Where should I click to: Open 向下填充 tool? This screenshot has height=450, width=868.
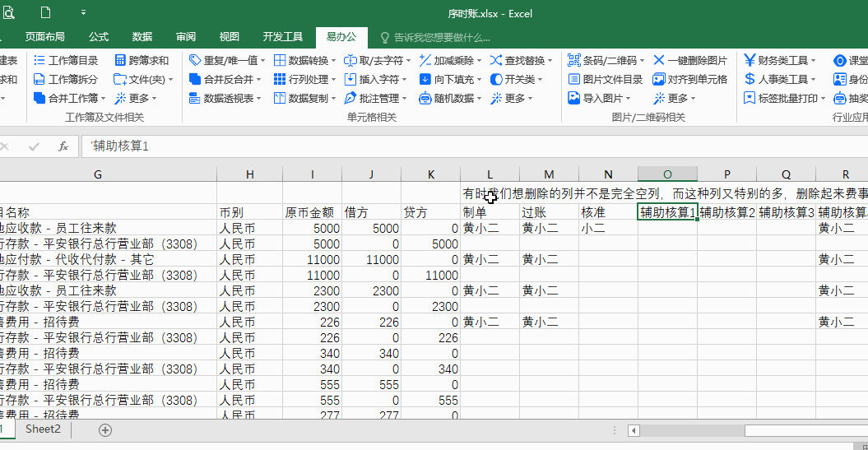pos(450,79)
